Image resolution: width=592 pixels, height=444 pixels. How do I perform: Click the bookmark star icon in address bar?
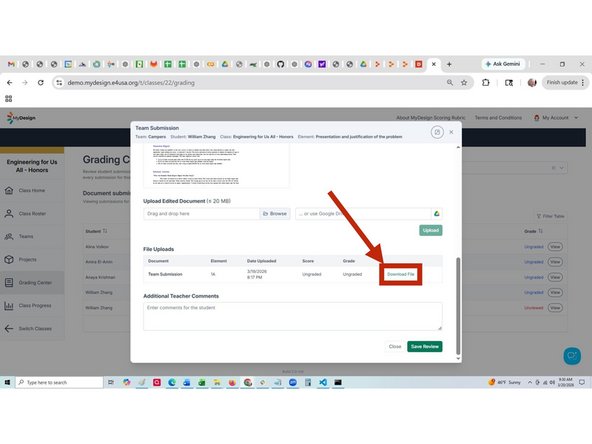(464, 83)
